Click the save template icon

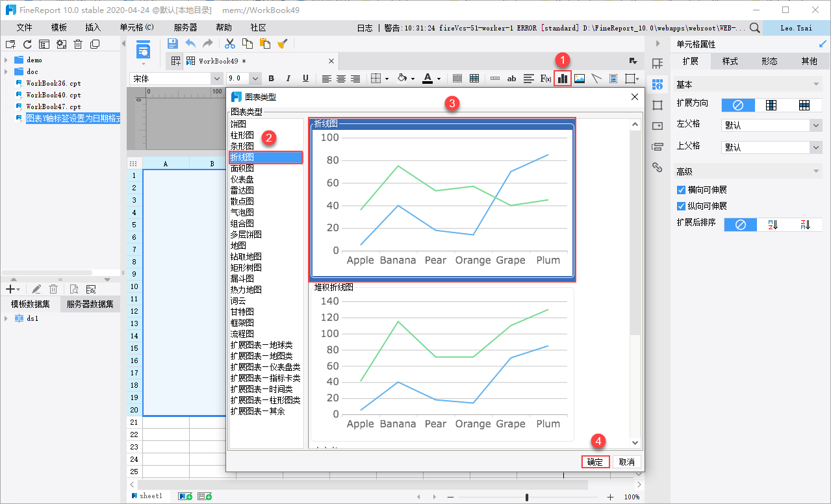coord(172,44)
